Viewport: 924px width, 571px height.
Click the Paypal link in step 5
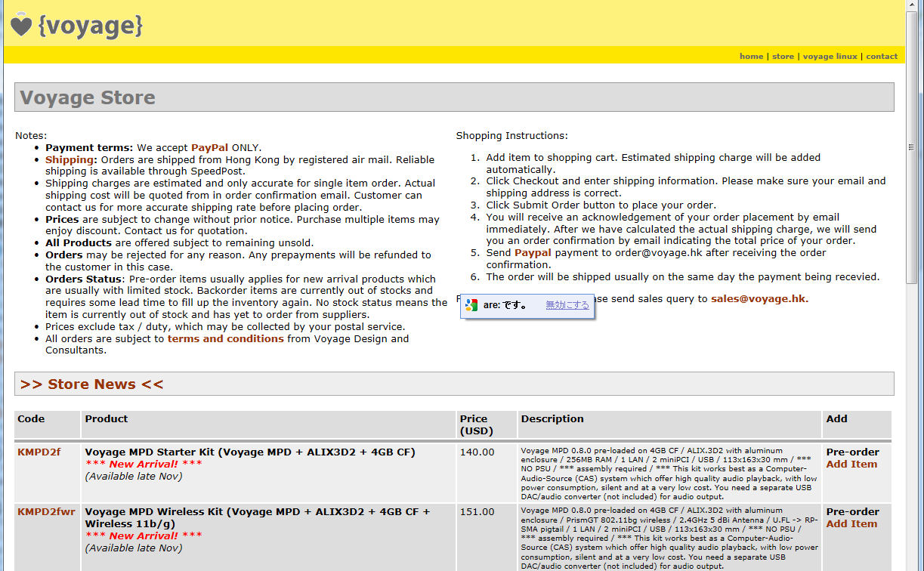[x=533, y=252]
